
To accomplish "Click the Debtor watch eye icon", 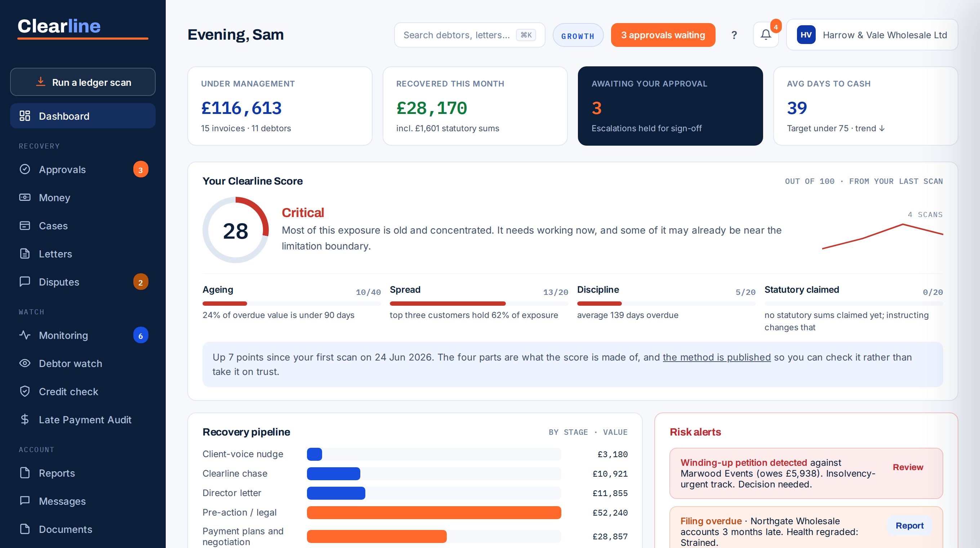I will 25,363.
